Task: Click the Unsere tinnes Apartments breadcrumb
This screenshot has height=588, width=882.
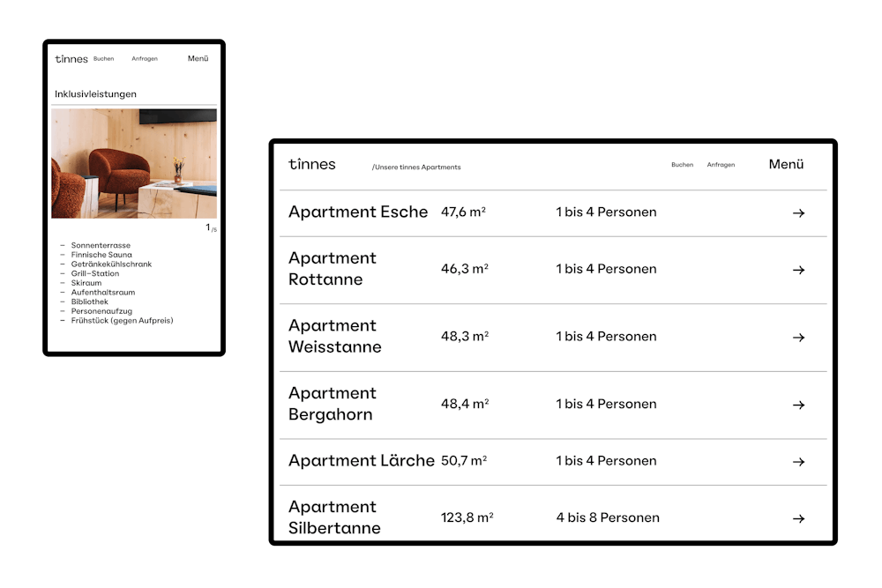Action: pyautogui.click(x=416, y=167)
